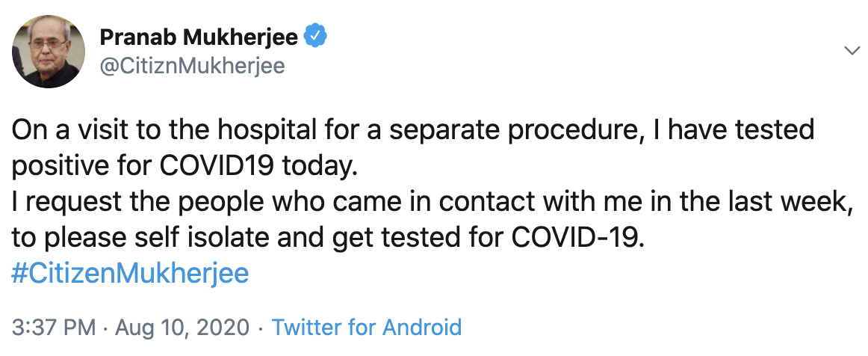The height and width of the screenshot is (356, 868).
Task: Open the tweet options chevron menu
Action: pos(851,51)
